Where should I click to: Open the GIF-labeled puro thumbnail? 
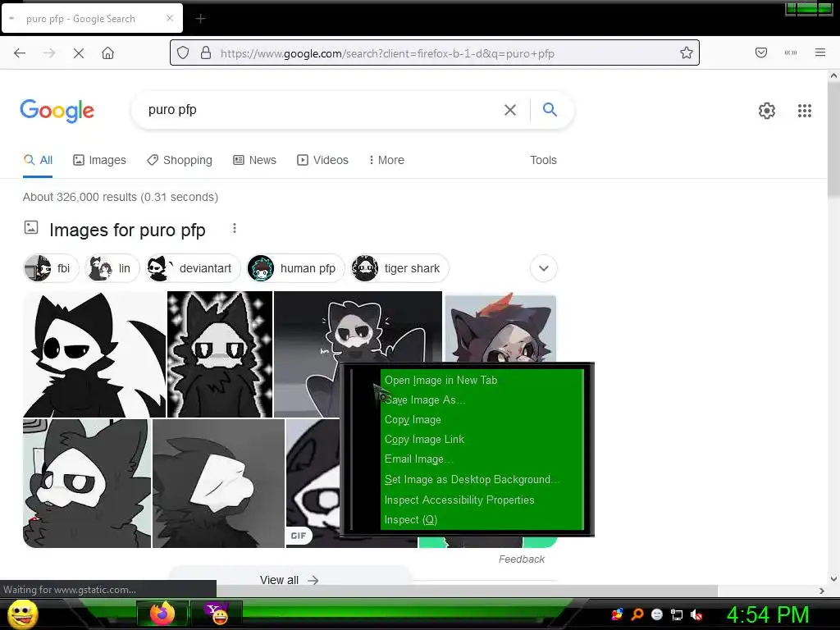[313, 483]
